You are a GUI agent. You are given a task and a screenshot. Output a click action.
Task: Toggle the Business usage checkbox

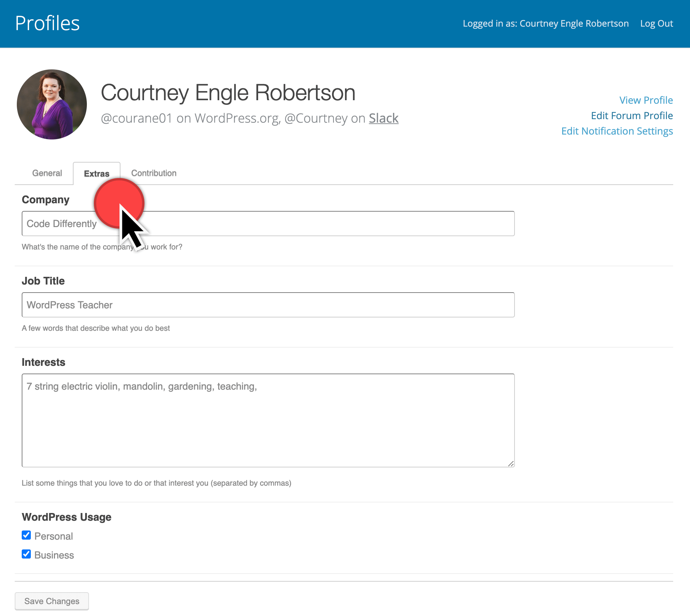(26, 554)
